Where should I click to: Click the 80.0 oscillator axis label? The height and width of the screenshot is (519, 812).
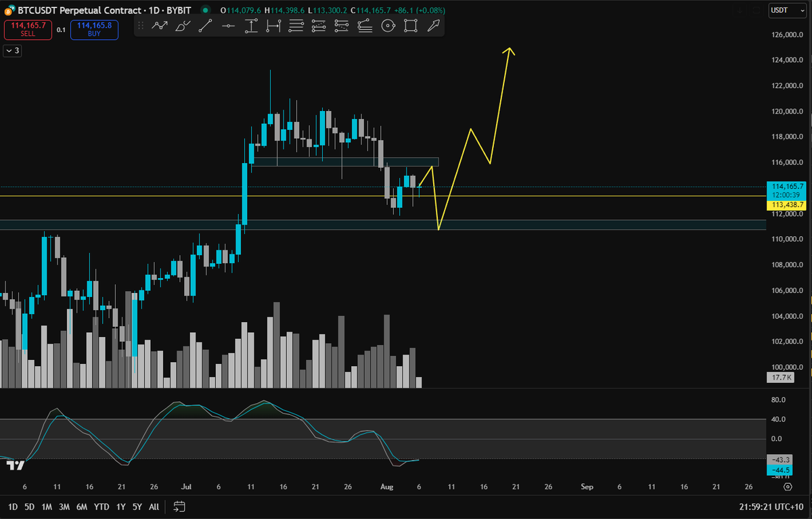[x=778, y=399]
